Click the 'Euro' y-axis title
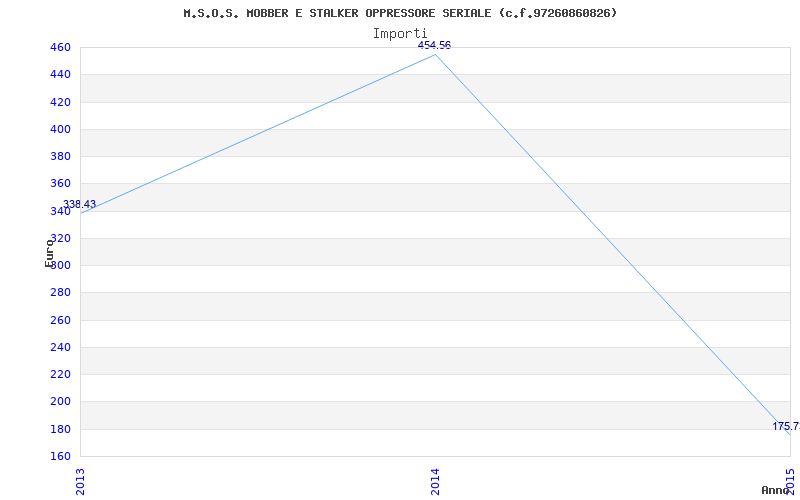 tap(49, 253)
